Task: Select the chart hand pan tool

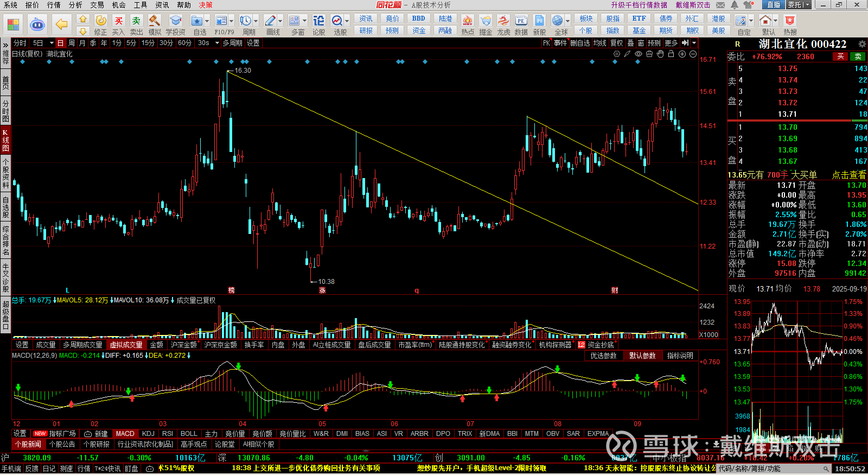Action: coord(660,54)
